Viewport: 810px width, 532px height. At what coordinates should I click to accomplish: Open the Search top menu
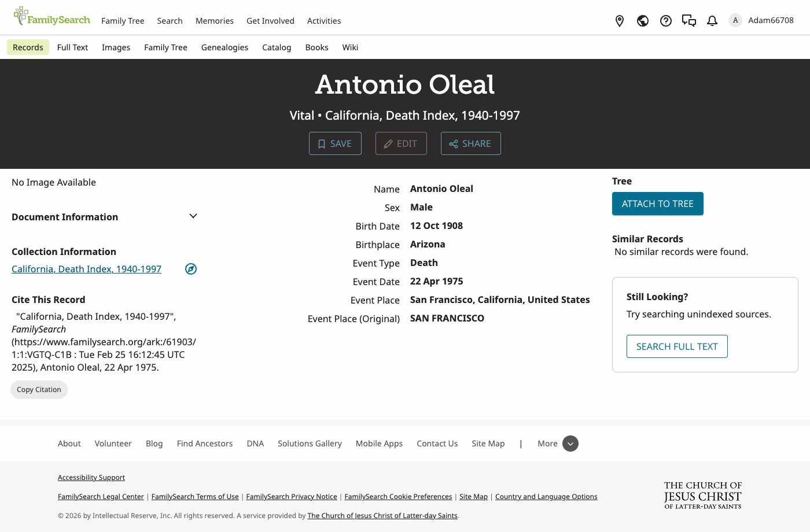coord(170,21)
